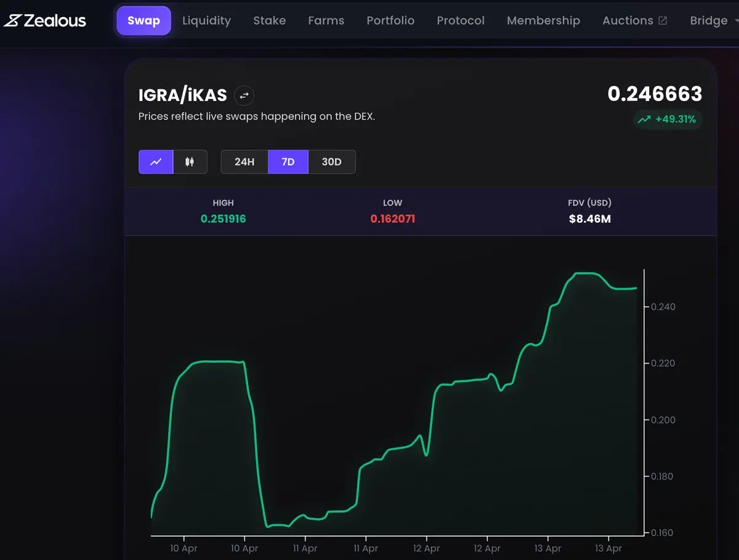Open the Stake page
The image size is (739, 560).
coord(269,20)
